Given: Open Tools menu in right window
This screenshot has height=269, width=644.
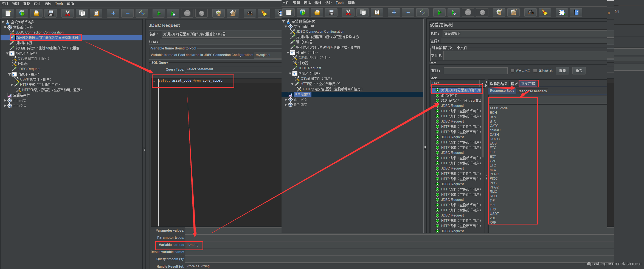Looking at the screenshot, I should 340,3.
